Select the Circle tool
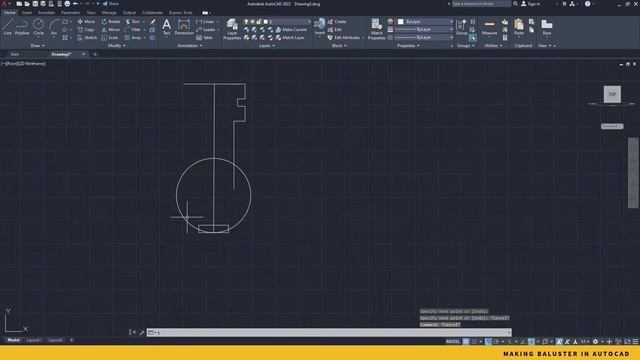 click(x=38, y=27)
